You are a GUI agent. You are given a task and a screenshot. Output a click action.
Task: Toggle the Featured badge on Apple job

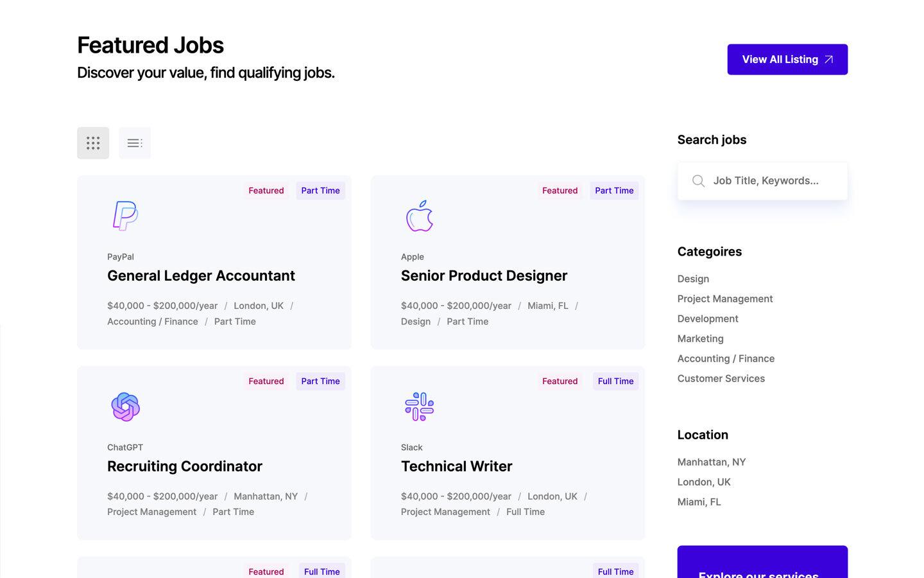pos(560,190)
